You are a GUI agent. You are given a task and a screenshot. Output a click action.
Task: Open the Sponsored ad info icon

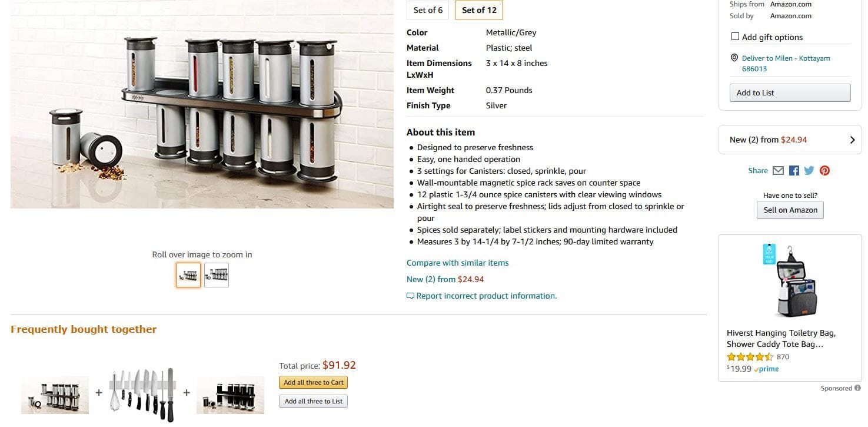pyautogui.click(x=857, y=388)
